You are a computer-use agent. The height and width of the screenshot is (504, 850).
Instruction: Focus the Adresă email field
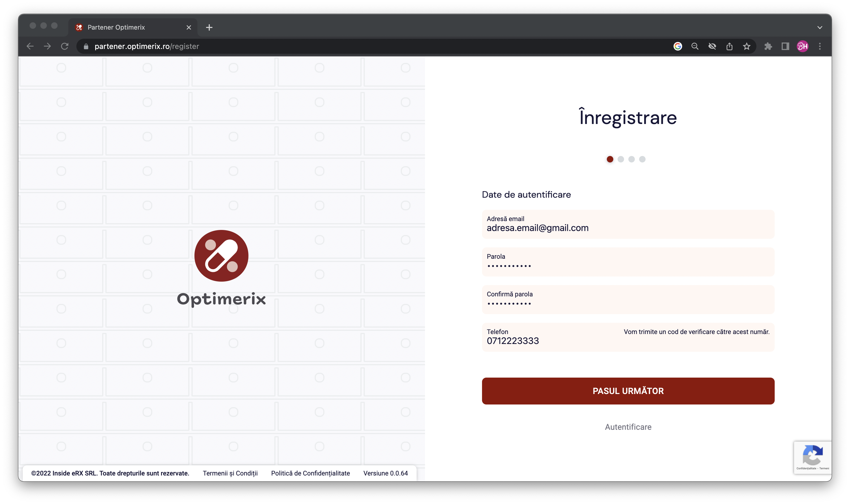pos(628,224)
